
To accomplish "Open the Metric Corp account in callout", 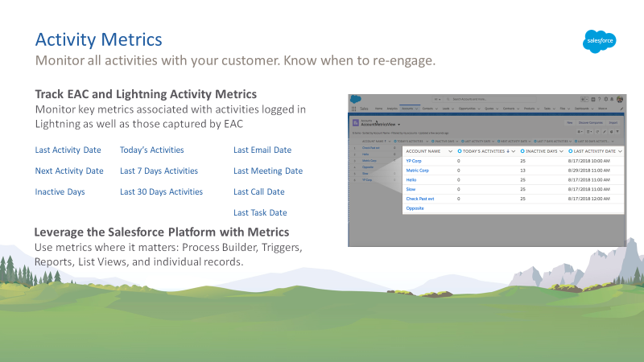I will click(x=417, y=171).
